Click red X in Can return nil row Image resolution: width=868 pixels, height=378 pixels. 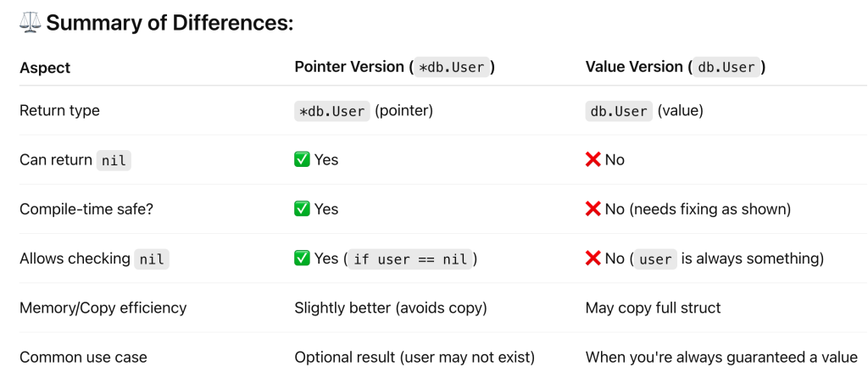point(593,159)
